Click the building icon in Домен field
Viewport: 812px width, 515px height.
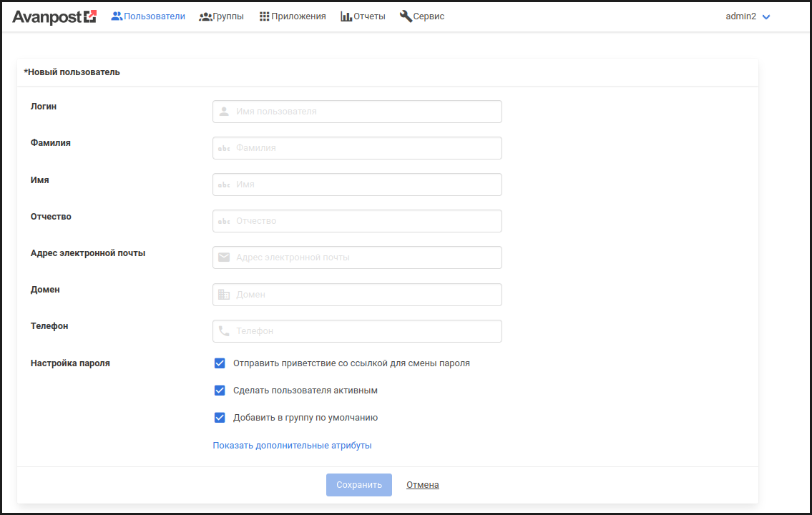(224, 295)
